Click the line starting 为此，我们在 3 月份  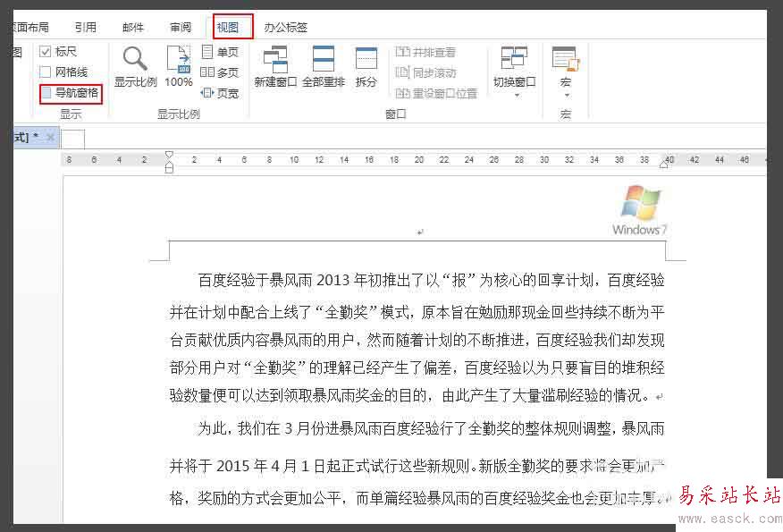[x=431, y=428]
